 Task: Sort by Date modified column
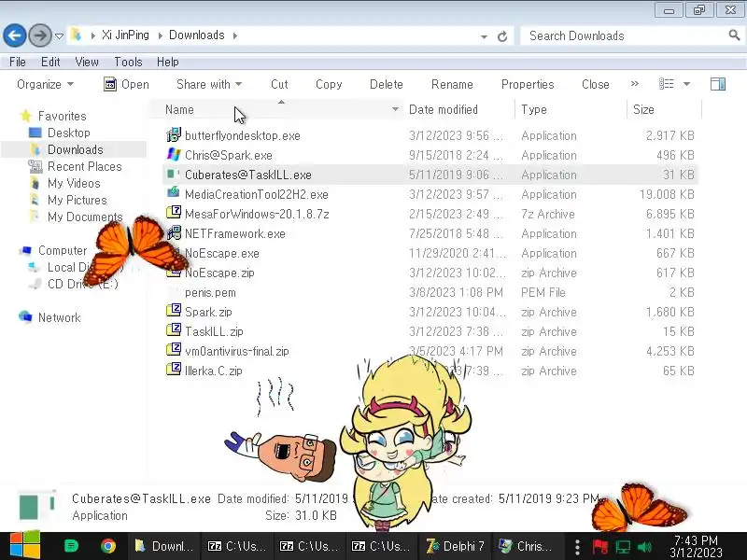(443, 109)
